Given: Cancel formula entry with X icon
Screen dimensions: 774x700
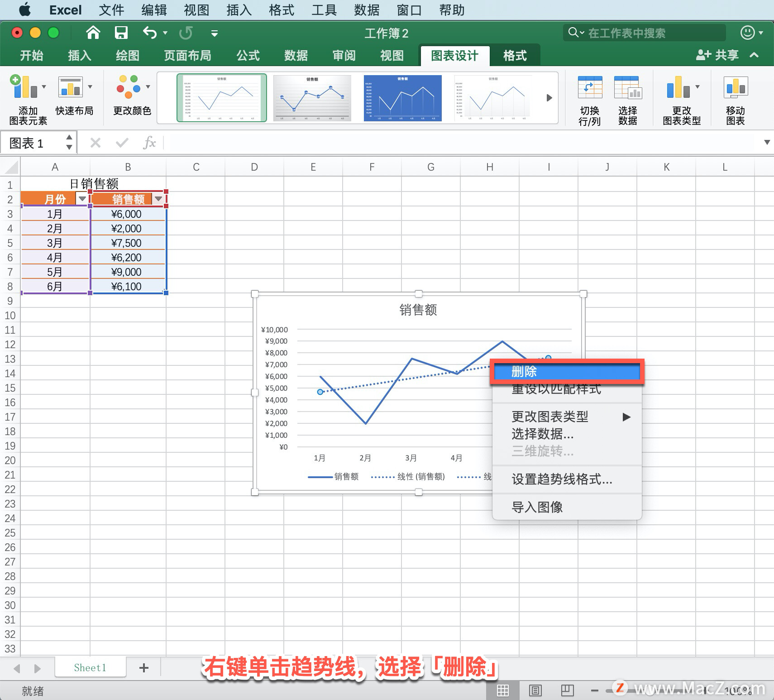Looking at the screenshot, I should click(x=96, y=143).
